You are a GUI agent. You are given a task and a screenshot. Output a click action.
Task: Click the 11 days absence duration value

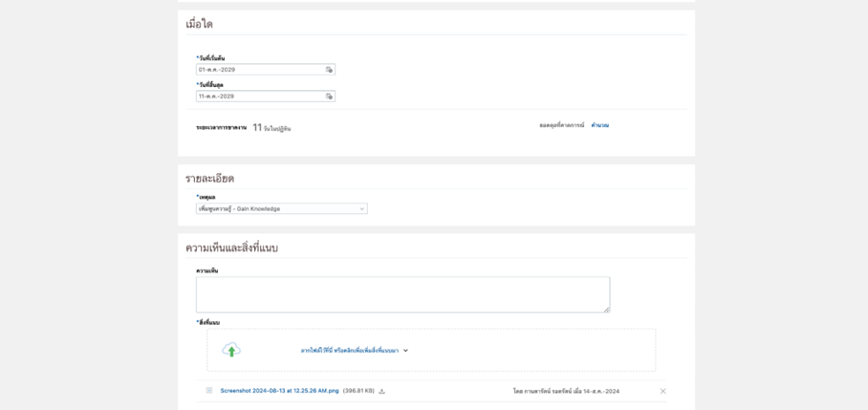(257, 127)
